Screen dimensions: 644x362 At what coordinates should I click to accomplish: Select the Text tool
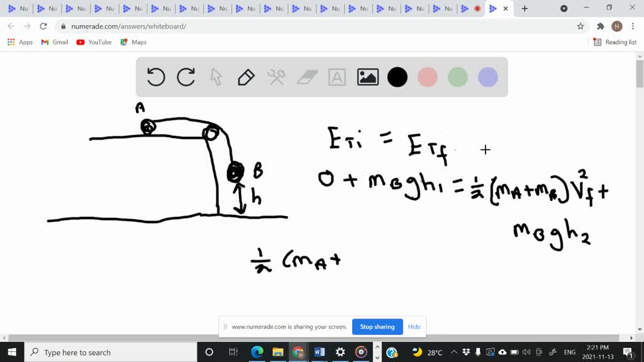pos(337,77)
